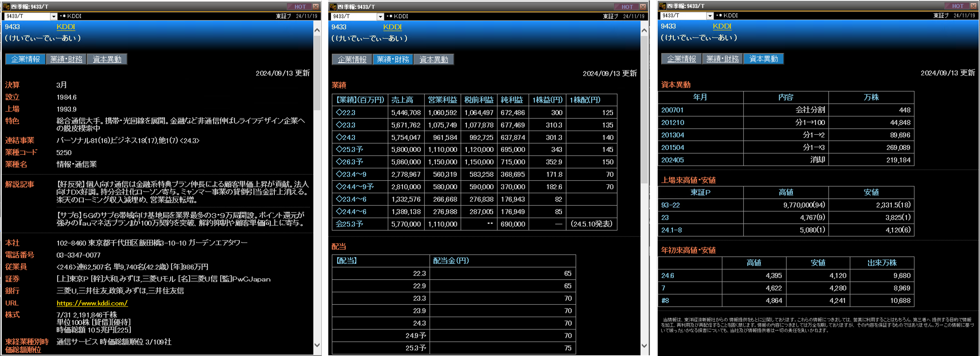Click the 9433/T code field in right window
Viewport: 980px width, 356px height.
click(x=683, y=16)
